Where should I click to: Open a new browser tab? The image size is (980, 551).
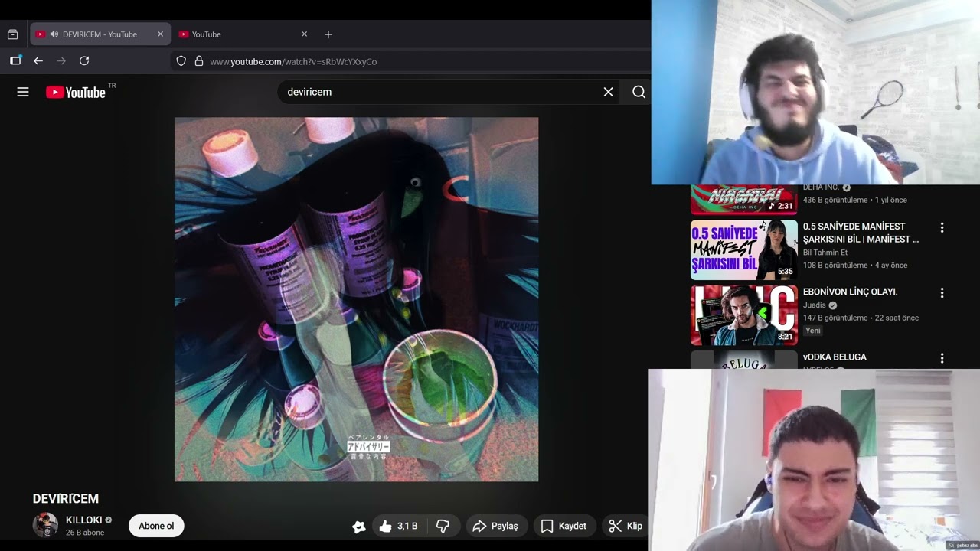tap(328, 34)
